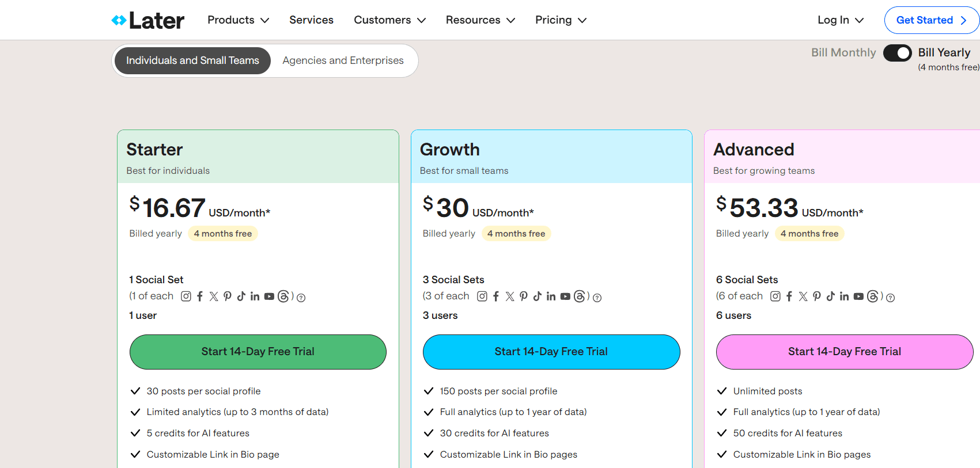Click the Later logo icon
The height and width of the screenshot is (468, 980).
coord(119,21)
